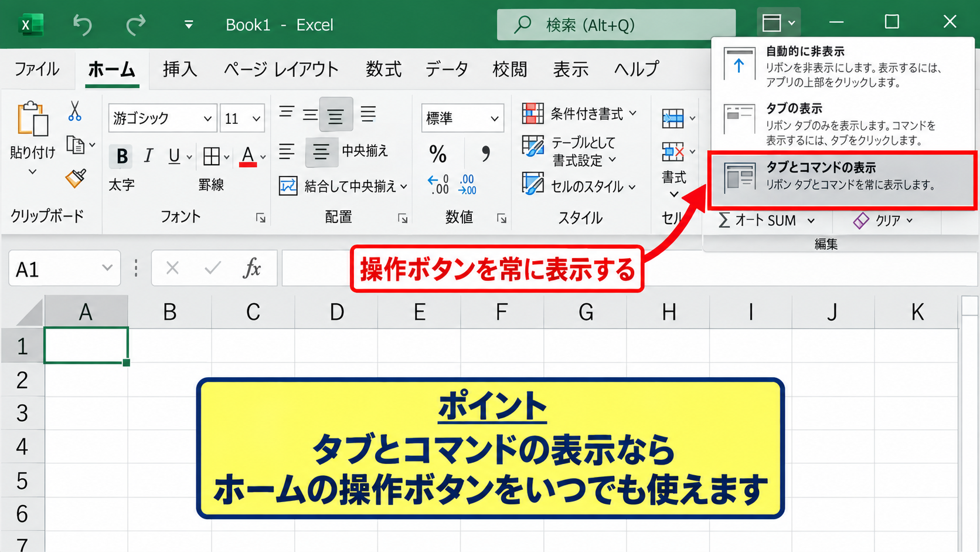The width and height of the screenshot is (980, 552).
Task: Select タブの表示 ribbon option
Action: 842,123
